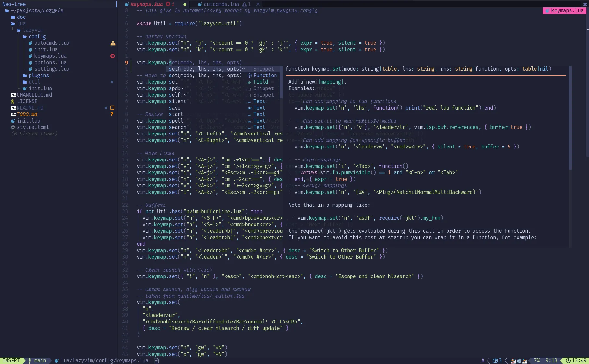Click the lua/lazyvim/config/keymaps.lua path in statusline
This screenshot has height=364, width=589.
[104, 361]
